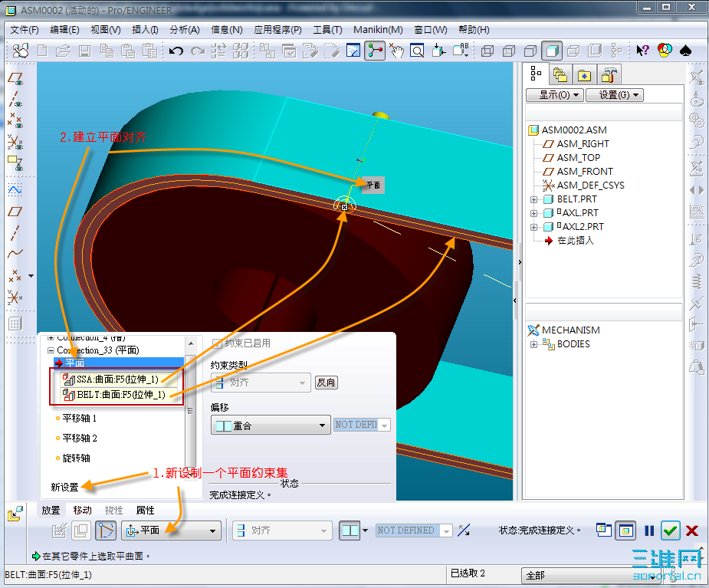Click the Redo arrow in toolbar
Screen dimensions: 709x588
(x=198, y=51)
